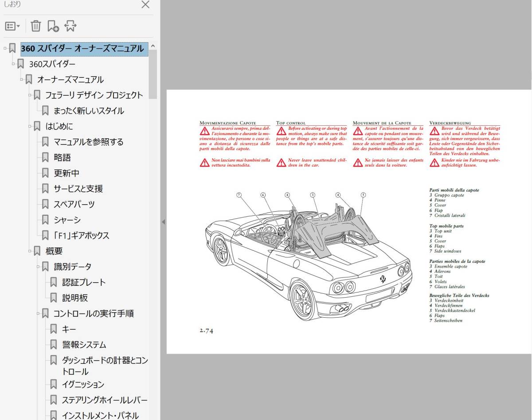Click the page number 2.74

click(x=207, y=331)
